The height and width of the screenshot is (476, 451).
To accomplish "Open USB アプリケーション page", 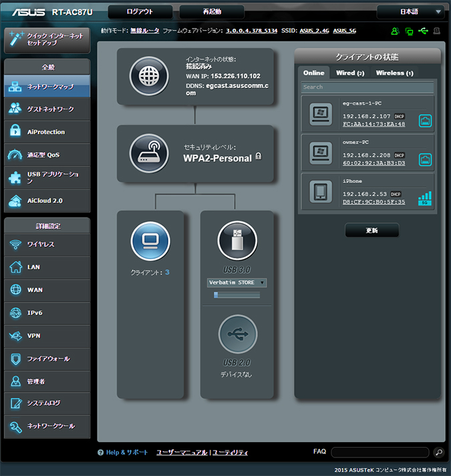I will coord(47,178).
